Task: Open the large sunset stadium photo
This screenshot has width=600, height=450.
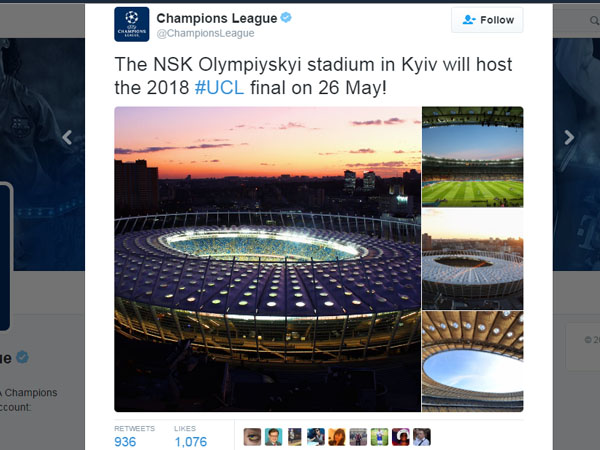Action: [x=267, y=259]
